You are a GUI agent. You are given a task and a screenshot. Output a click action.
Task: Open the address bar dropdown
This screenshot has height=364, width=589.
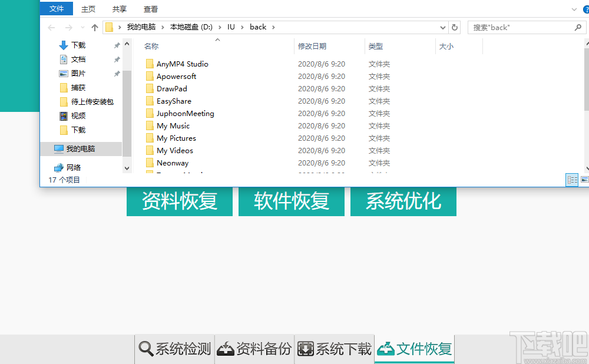click(442, 27)
